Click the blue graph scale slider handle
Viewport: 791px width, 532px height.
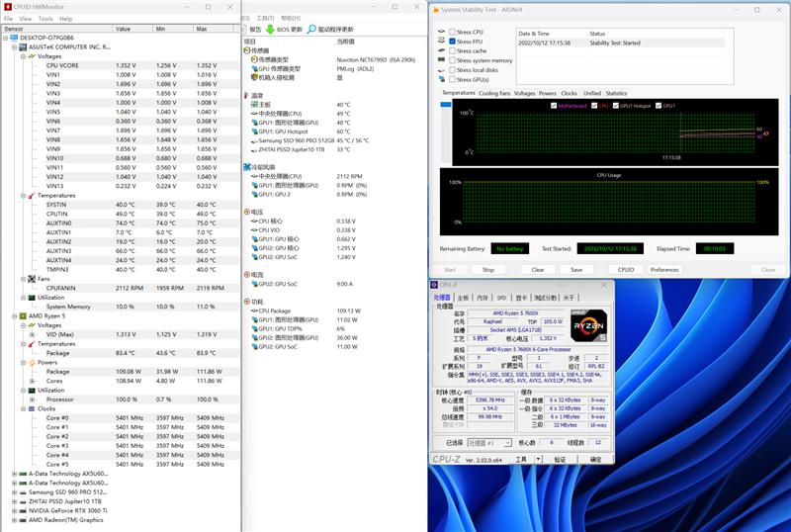446,105
